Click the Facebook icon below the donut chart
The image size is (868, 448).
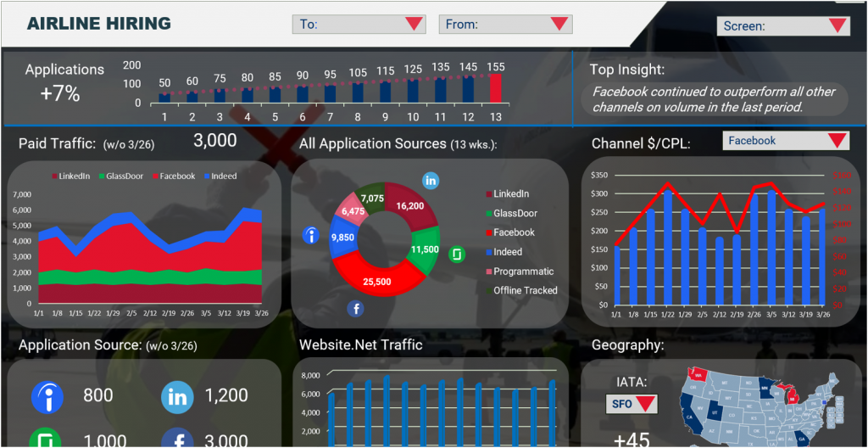[x=356, y=309]
